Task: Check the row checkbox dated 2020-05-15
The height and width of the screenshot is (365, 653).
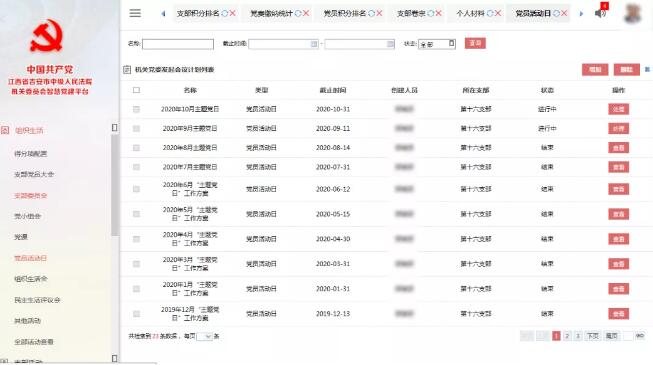Action: 136,214
